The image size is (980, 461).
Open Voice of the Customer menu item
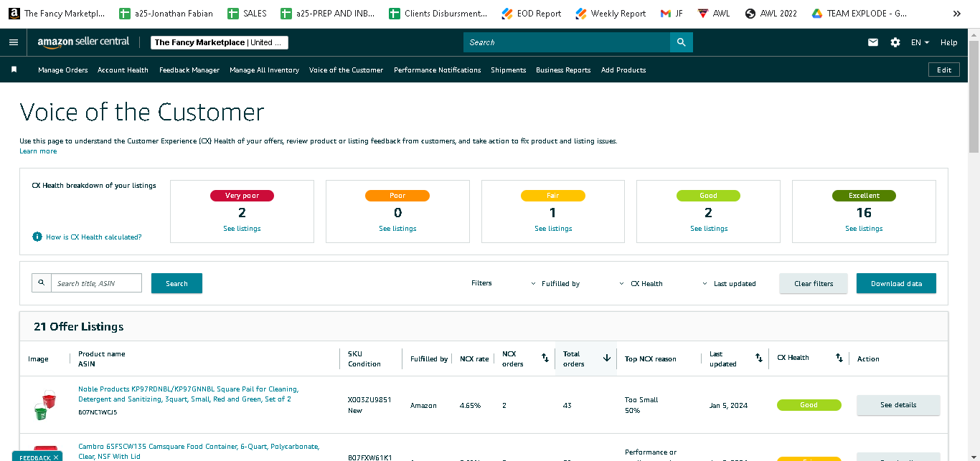[346, 70]
